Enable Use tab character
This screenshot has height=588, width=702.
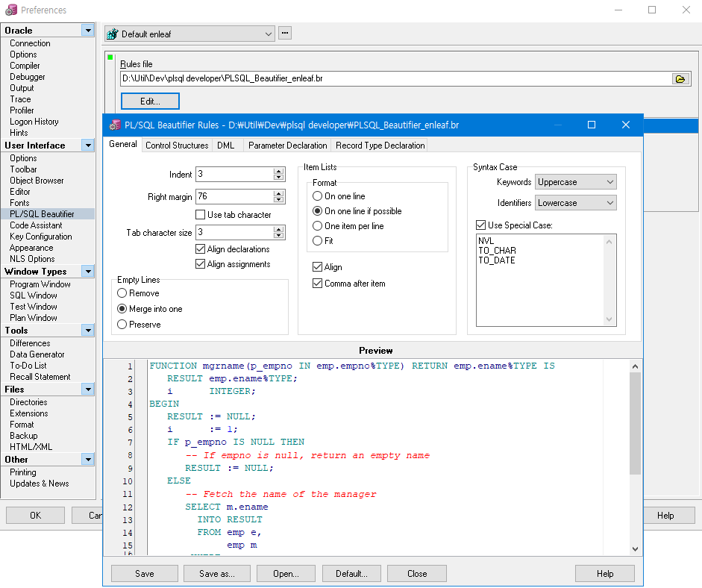tap(200, 215)
